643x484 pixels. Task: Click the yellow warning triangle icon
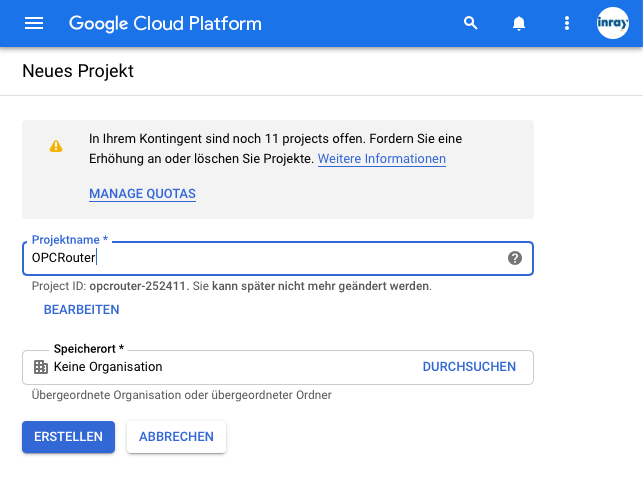click(56, 146)
